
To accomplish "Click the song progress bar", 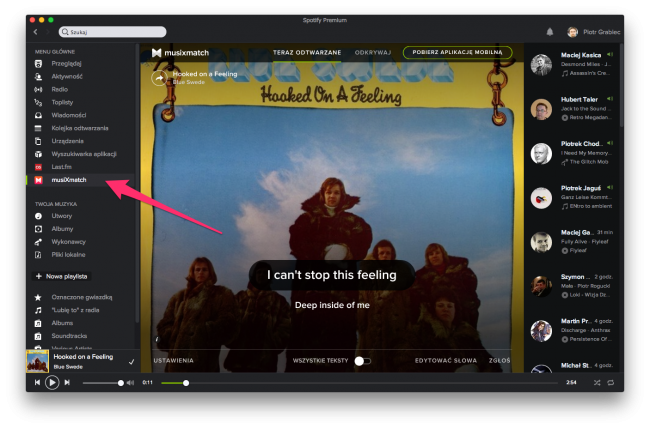I will click(359, 383).
